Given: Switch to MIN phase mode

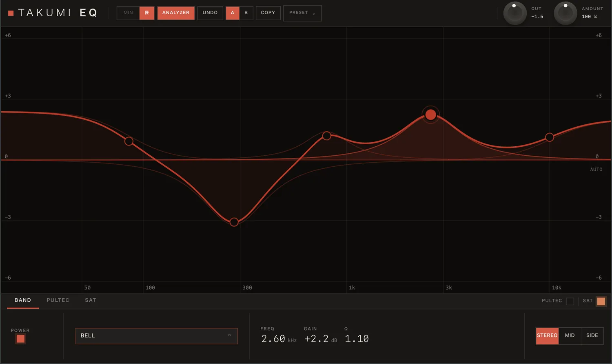Looking at the screenshot, I should (128, 13).
